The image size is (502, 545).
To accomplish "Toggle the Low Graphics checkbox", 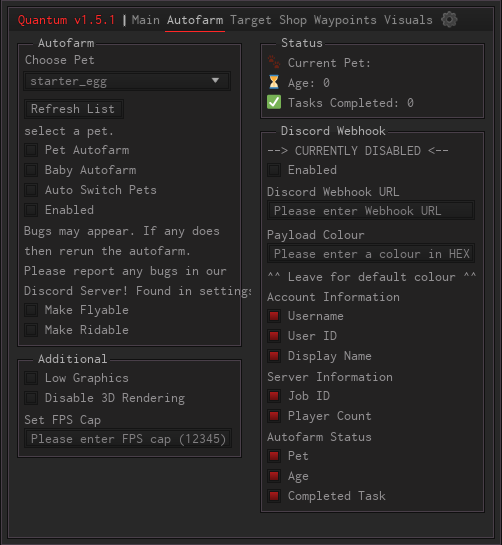I will pos(31,378).
